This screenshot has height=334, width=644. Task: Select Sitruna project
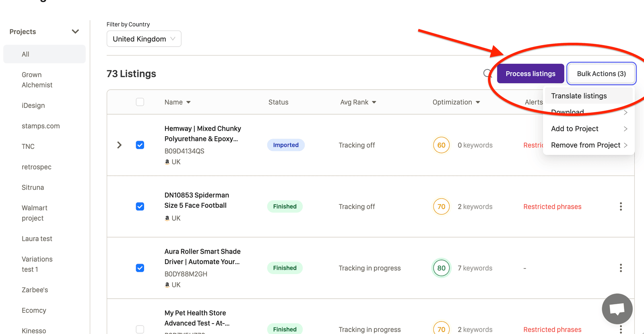[x=33, y=188]
